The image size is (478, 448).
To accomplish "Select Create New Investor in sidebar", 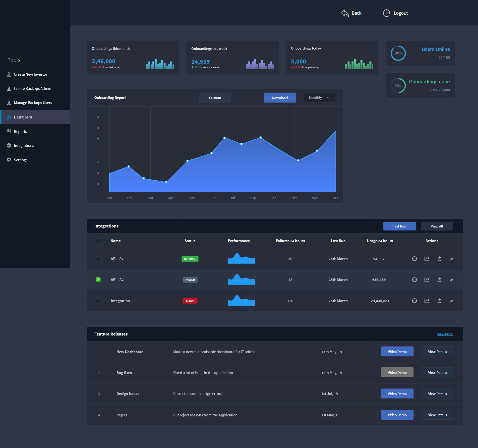I will point(30,74).
